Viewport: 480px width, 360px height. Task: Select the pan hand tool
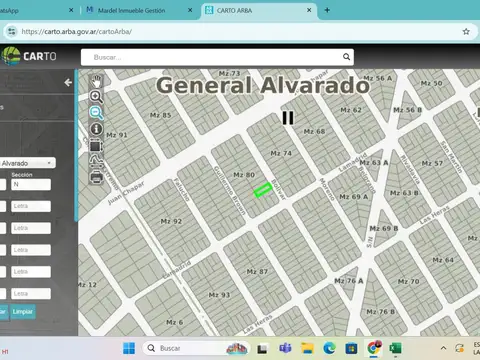(96, 81)
